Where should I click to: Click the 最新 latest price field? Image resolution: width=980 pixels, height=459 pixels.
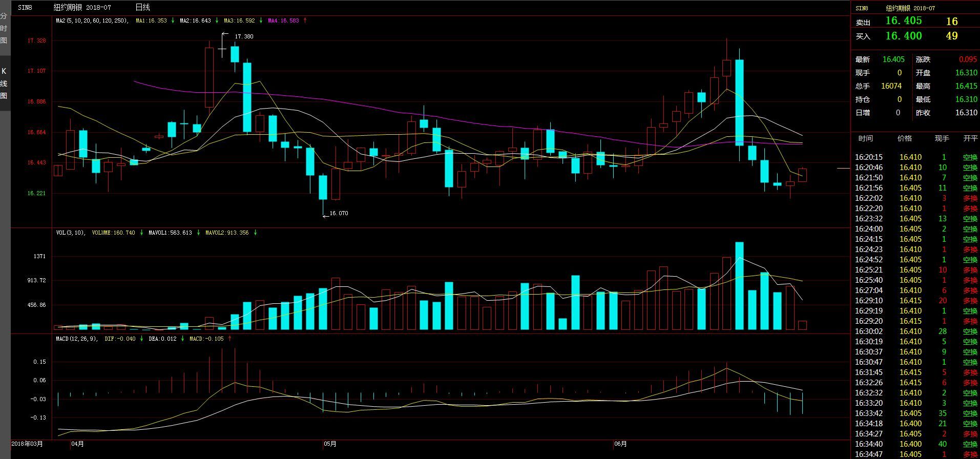pos(881,59)
